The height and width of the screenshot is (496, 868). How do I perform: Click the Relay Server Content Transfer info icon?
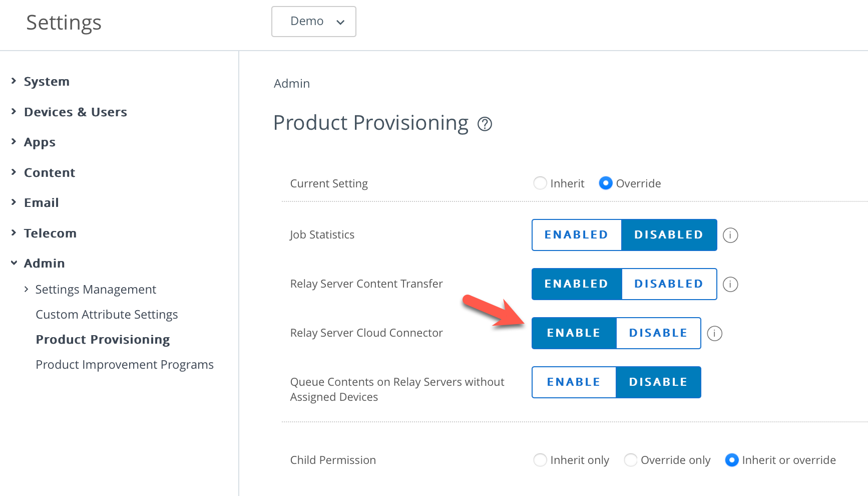point(730,284)
